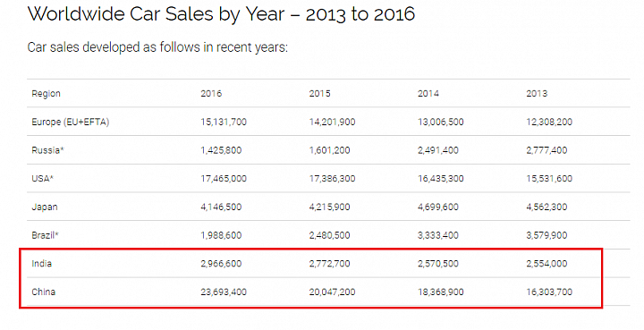Select the Brazil* row label
This screenshot has width=644, height=330.
tap(46, 235)
